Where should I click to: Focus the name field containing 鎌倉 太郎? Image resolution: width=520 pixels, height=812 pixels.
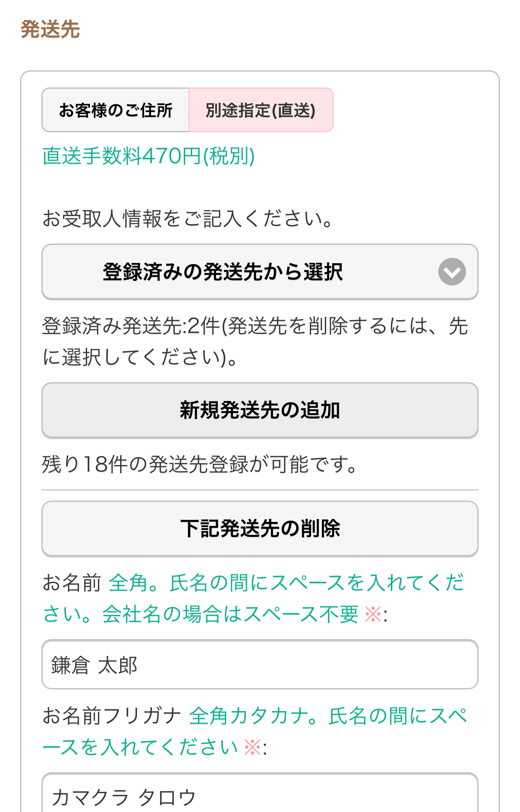(x=260, y=665)
